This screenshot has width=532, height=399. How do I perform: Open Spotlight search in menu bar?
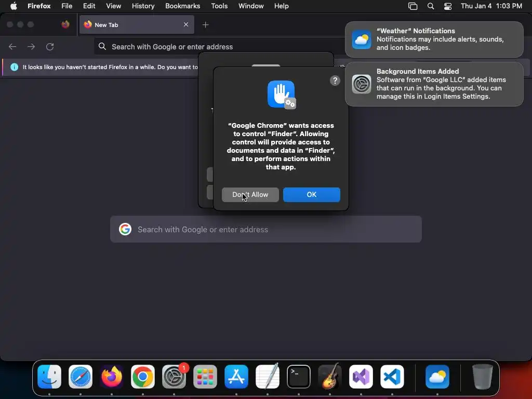(x=431, y=6)
